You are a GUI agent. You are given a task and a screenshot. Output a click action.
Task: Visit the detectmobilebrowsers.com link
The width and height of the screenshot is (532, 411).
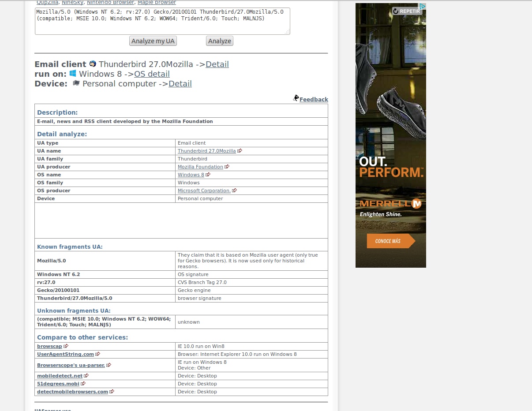tap(72, 392)
